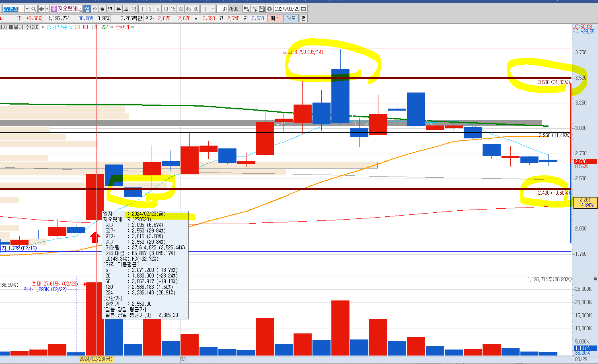Choose interval button 60
Viewport: 598px width, 364px height.
196,9
